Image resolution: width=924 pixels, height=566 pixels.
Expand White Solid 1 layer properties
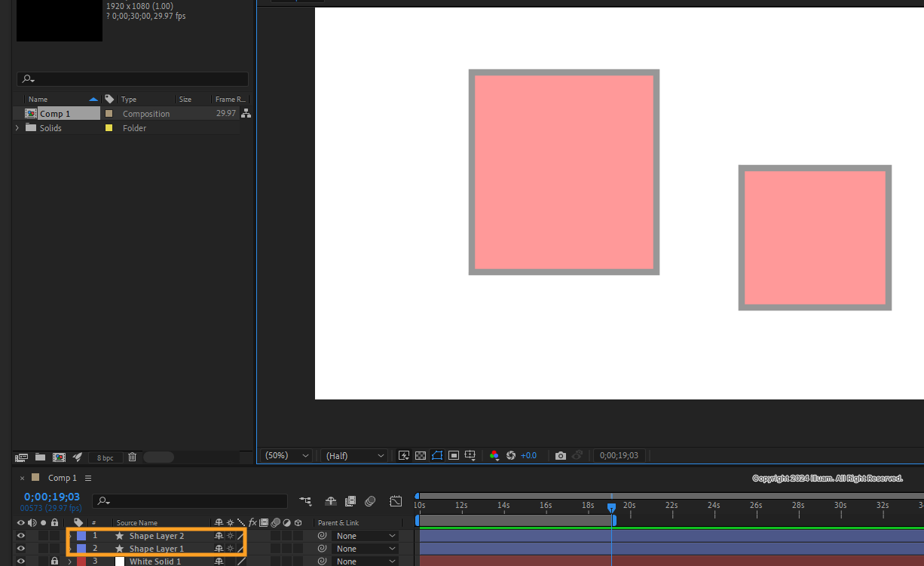pyautogui.click(x=69, y=561)
